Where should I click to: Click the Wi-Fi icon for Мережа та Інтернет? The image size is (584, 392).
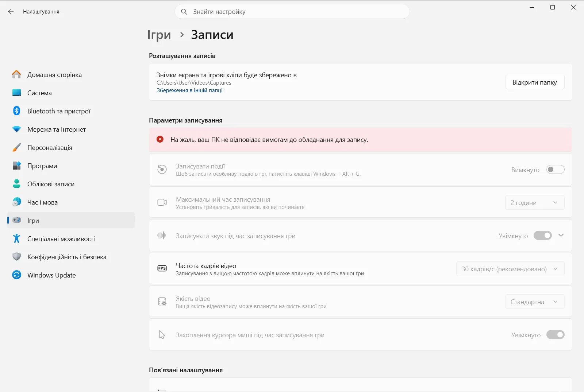pos(16,129)
